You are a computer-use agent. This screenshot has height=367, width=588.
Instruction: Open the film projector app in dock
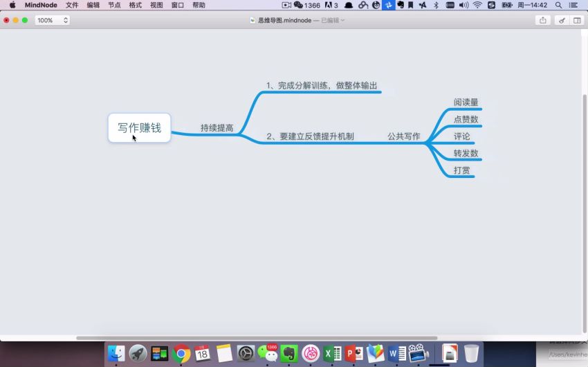tap(419, 353)
